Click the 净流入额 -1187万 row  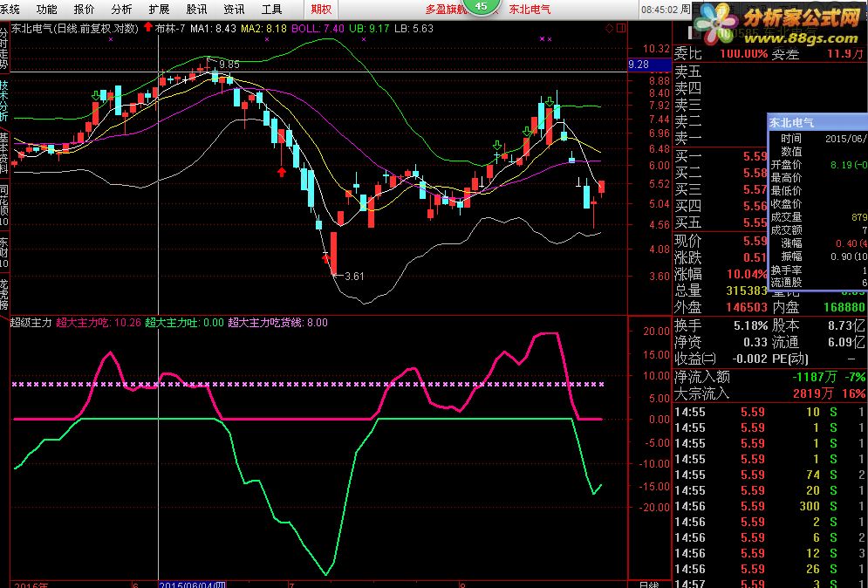(x=769, y=377)
